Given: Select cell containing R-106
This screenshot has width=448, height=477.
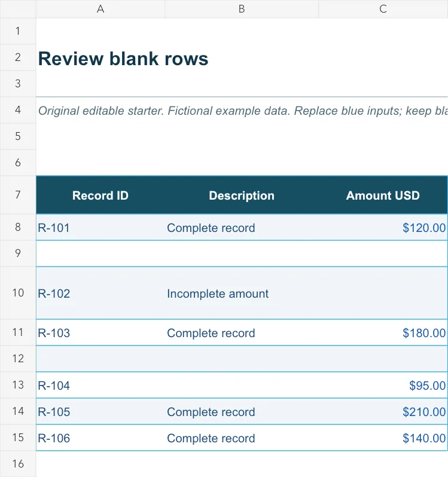Looking at the screenshot, I should (100, 438).
